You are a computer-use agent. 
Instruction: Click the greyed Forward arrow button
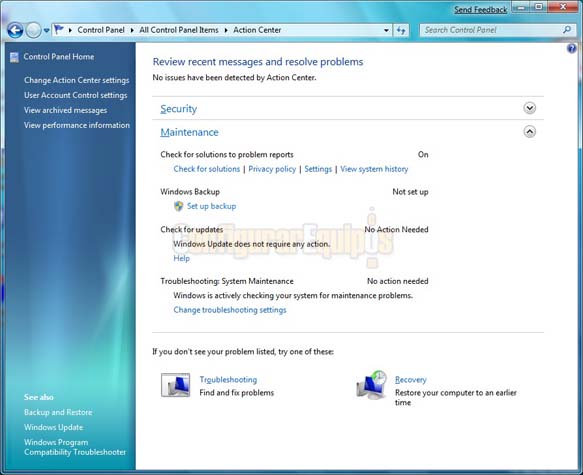click(33, 30)
